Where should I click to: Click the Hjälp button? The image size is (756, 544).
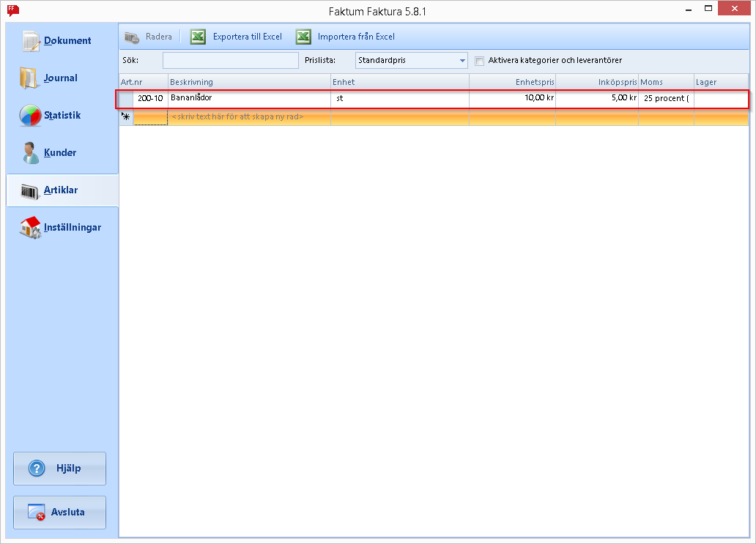[59, 469]
